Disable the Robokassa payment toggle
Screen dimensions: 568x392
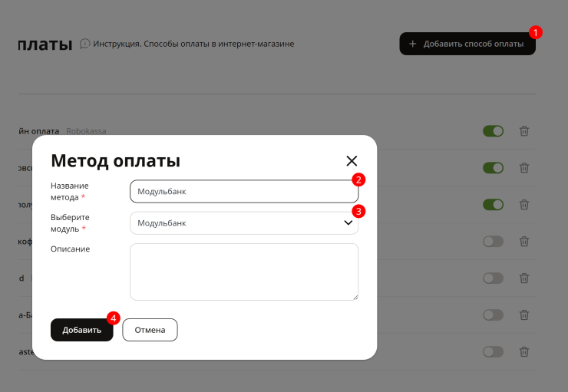click(493, 131)
